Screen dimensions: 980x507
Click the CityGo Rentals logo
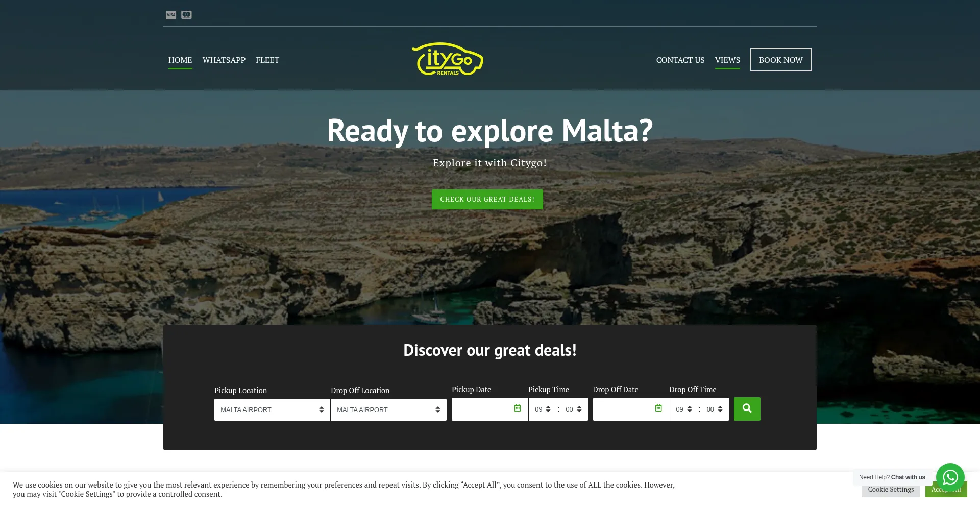click(448, 59)
